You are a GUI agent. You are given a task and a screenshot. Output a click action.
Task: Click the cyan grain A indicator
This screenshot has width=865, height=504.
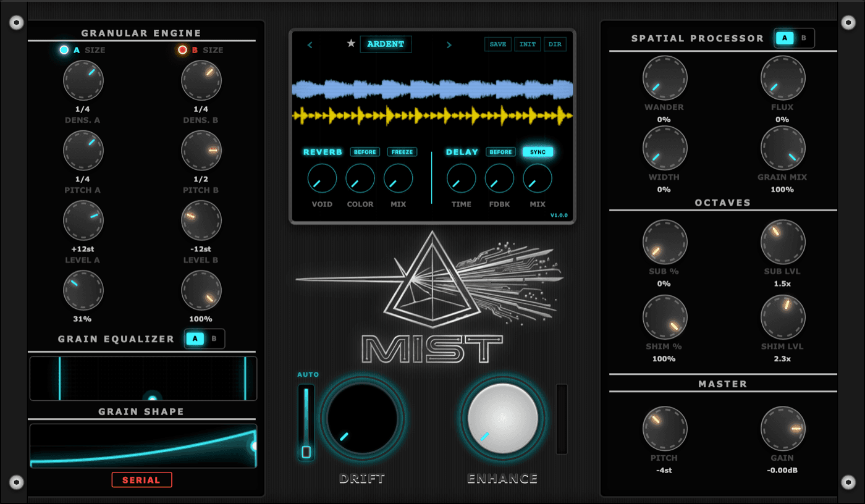coord(64,50)
